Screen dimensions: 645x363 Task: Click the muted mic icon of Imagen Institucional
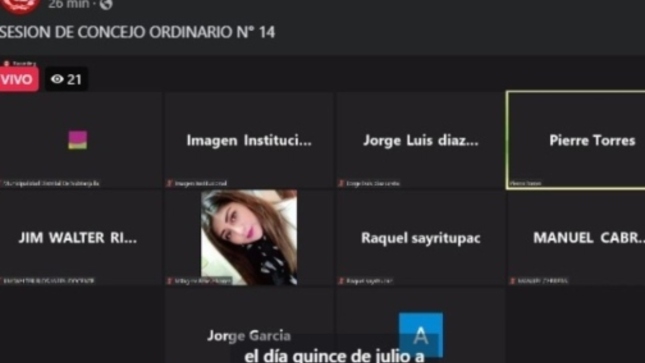click(x=169, y=183)
